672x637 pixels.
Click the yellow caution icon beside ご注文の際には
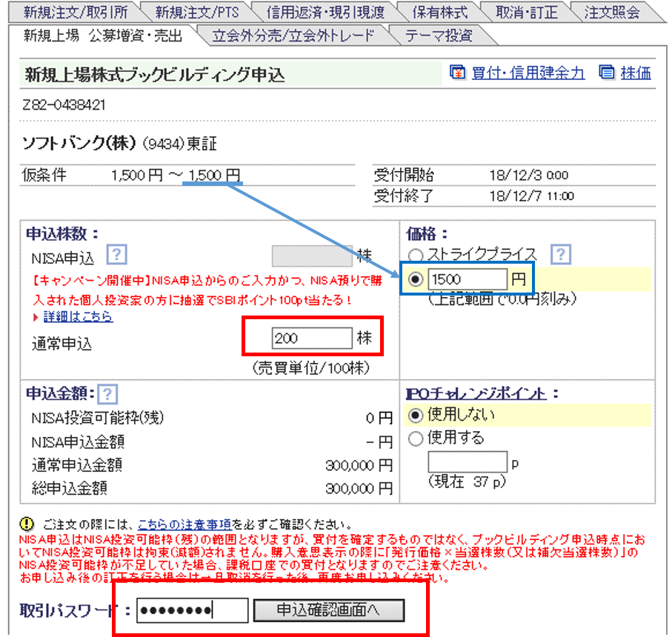point(27,524)
